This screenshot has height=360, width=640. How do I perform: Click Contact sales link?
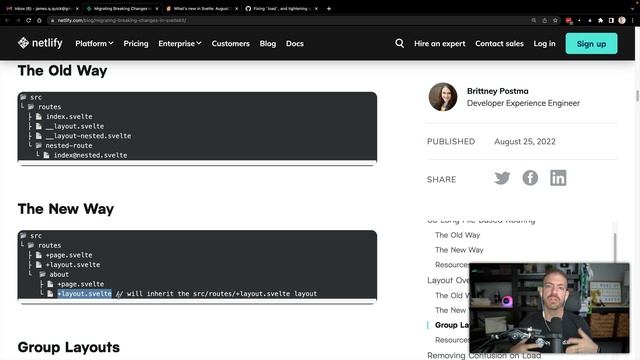tap(499, 43)
